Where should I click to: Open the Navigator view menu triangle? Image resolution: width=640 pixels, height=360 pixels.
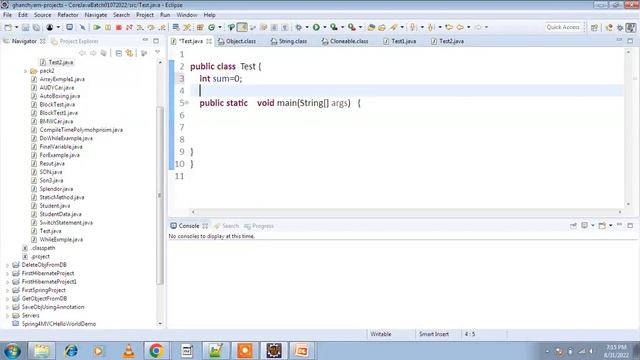pos(157,52)
